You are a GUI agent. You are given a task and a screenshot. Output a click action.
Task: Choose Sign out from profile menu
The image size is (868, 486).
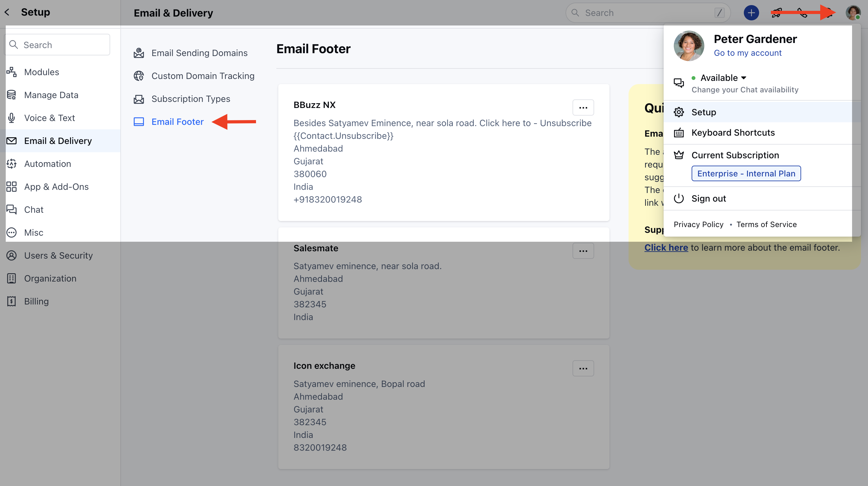708,198
